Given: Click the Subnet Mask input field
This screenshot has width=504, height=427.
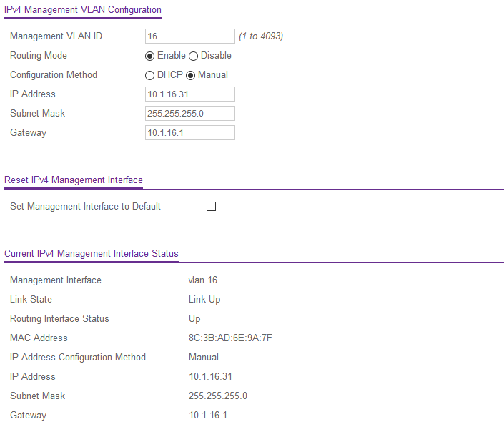Looking at the screenshot, I should [190, 113].
